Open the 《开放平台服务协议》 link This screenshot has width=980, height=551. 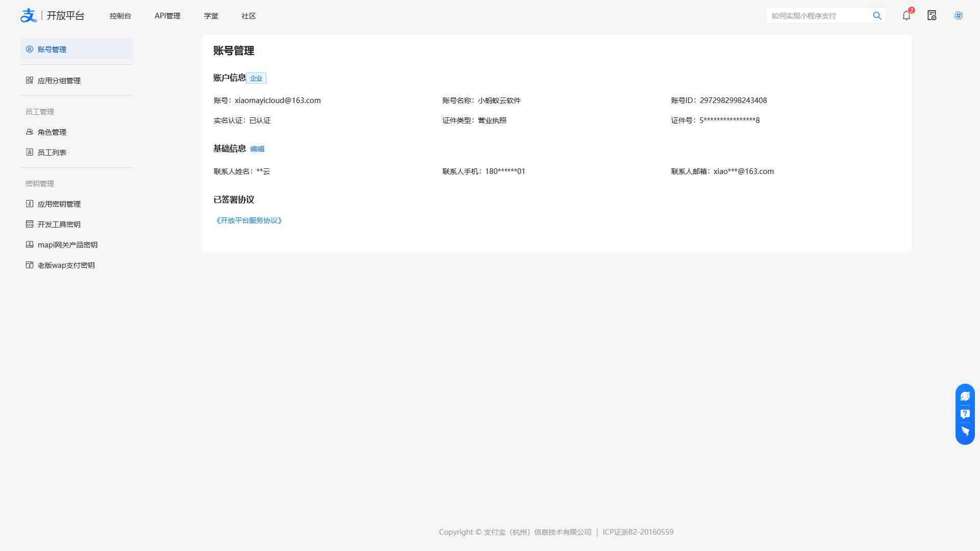(249, 220)
